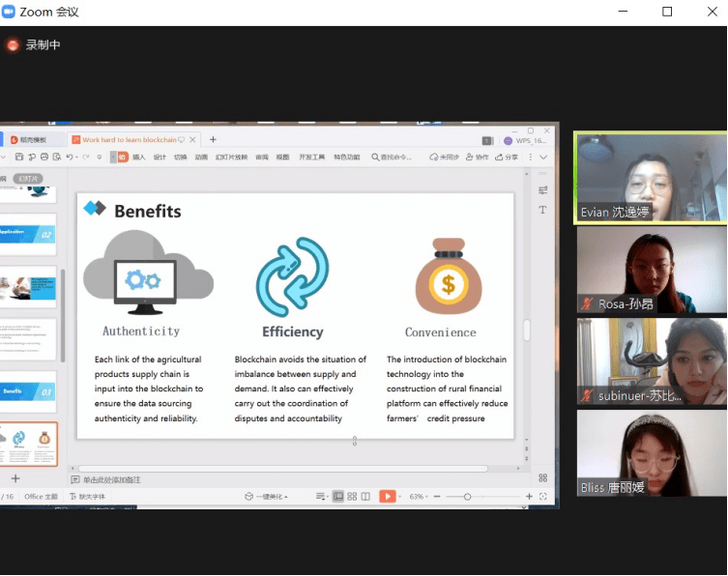Expand the ribbon collapse chevron
This screenshot has height=576, width=728.
(543, 157)
